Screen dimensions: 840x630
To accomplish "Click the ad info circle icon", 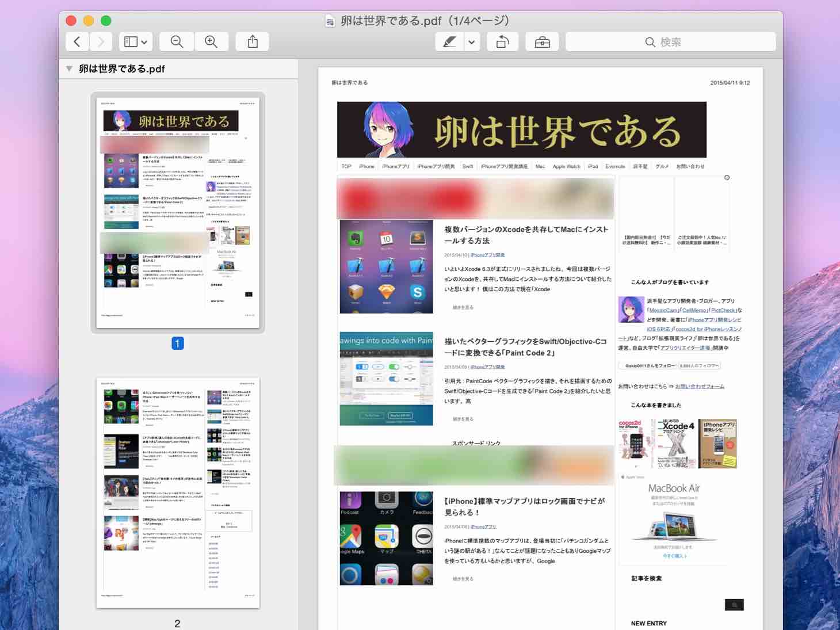I will 727,178.
